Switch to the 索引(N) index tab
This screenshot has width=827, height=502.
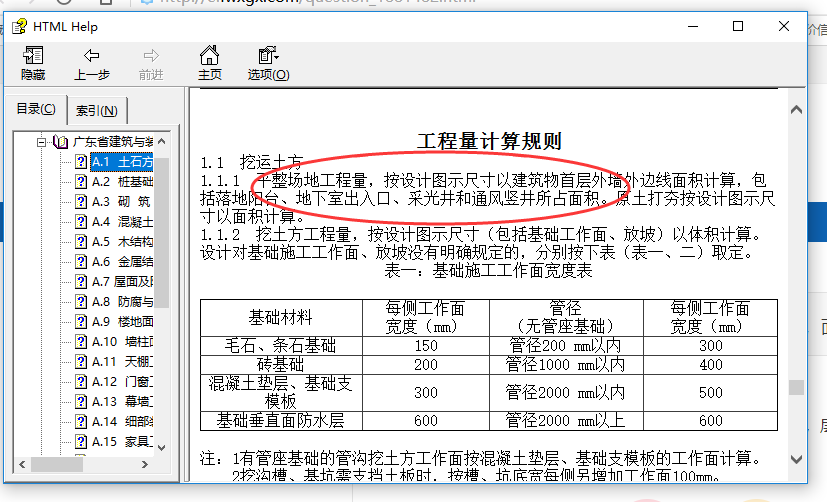click(97, 111)
